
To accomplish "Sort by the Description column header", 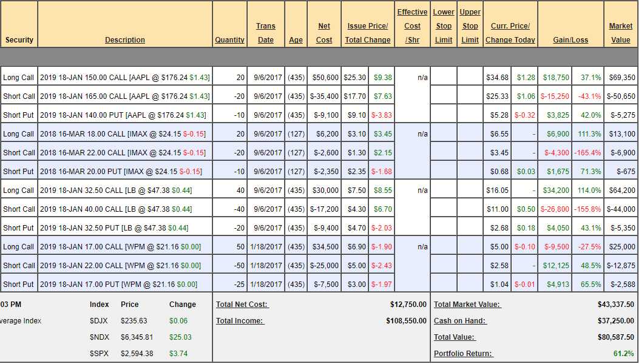I will click(x=124, y=40).
